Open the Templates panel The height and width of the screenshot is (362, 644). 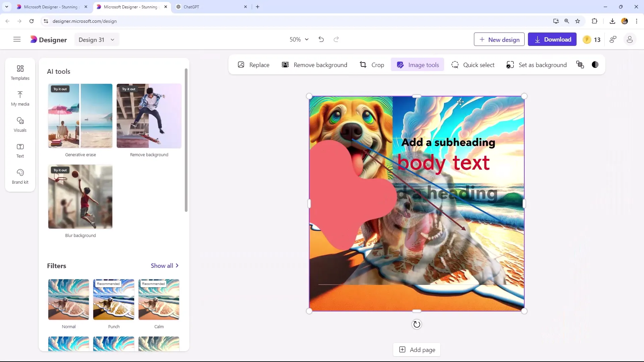point(20,73)
